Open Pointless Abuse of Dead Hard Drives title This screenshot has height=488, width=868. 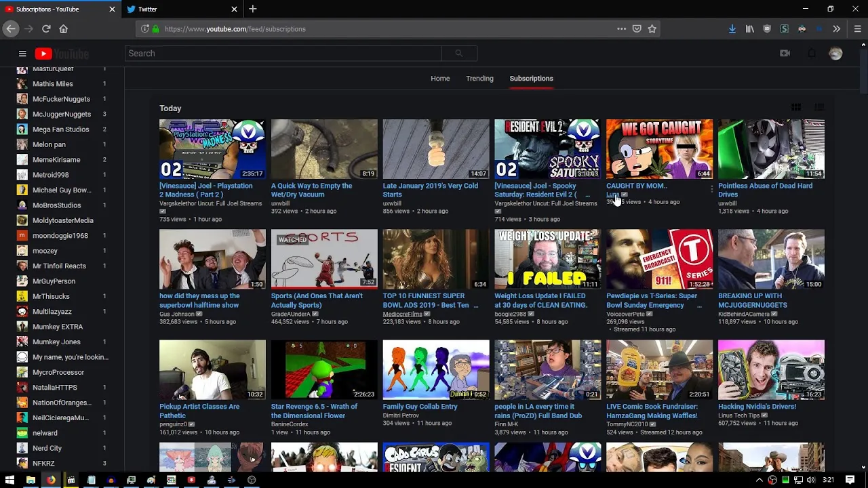(765, 190)
